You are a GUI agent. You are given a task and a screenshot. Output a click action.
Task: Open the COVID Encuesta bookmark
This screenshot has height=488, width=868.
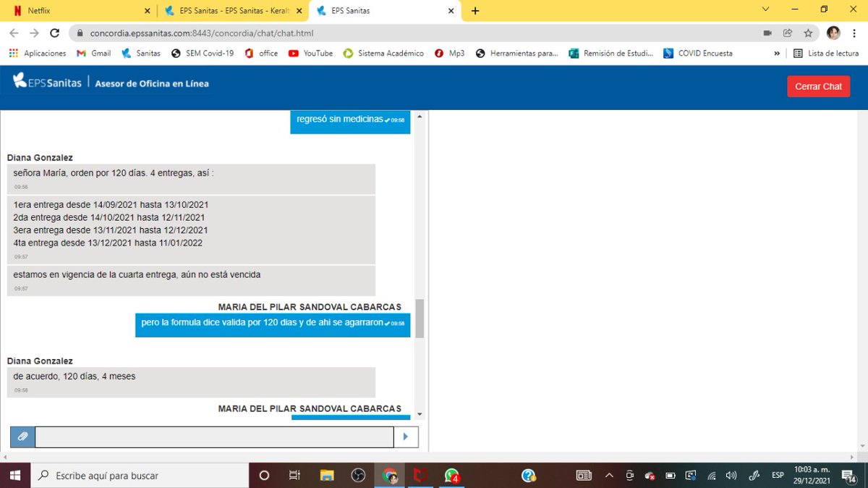coord(698,53)
